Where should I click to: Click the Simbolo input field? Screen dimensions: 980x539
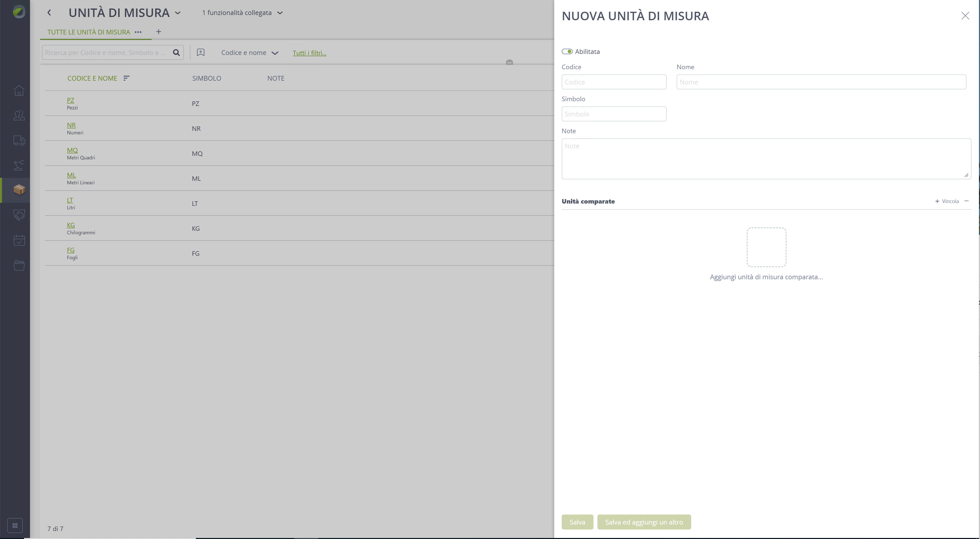[614, 114]
